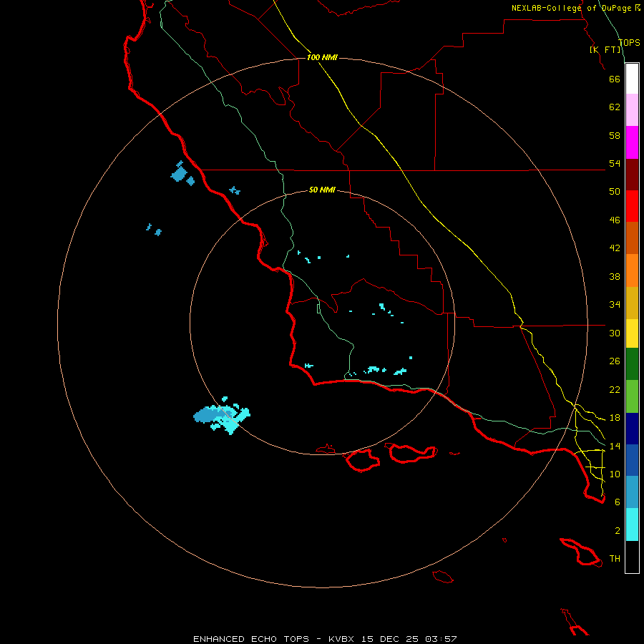
Task: Click the legend value '14'
Action: [x=615, y=446]
